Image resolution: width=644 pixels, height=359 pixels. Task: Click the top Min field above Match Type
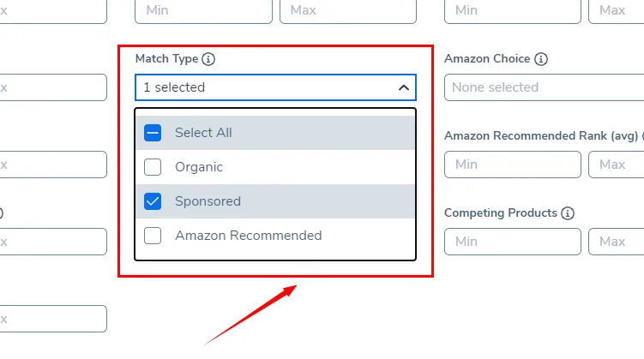(x=204, y=11)
